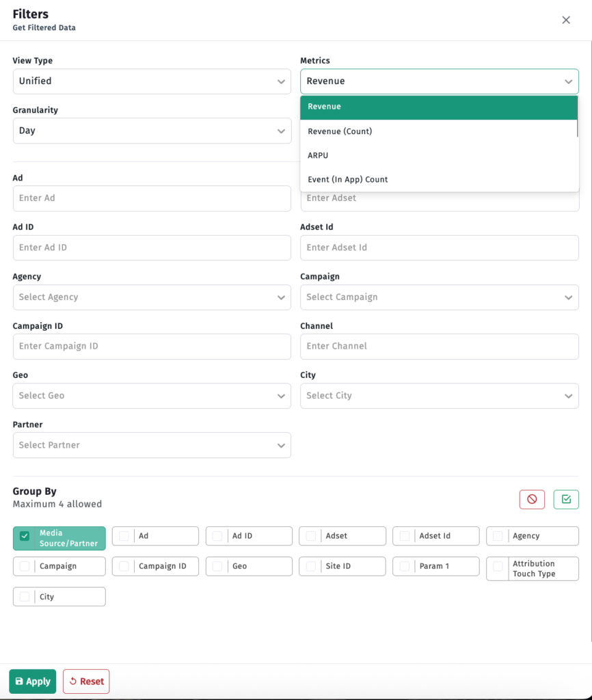This screenshot has height=700, width=592.
Task: Expand the Select Partner dropdown
Action: tap(152, 445)
